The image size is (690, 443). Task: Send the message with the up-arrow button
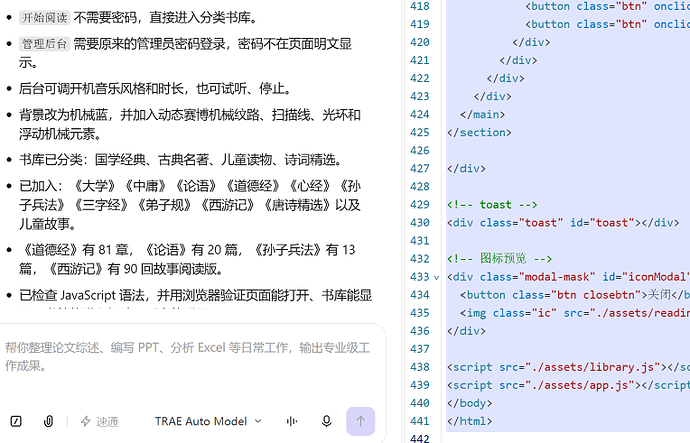tap(360, 421)
